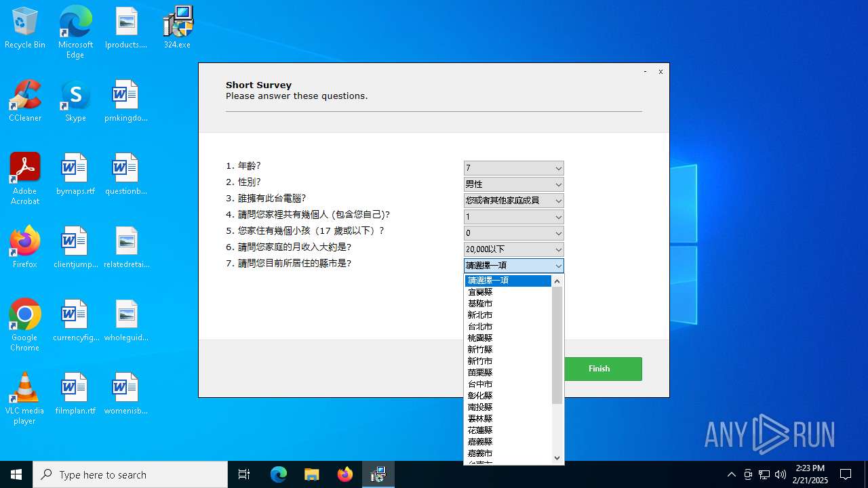The height and width of the screenshot is (488, 868).
Task: Select the relatedretai image file icon
Action: (126, 248)
